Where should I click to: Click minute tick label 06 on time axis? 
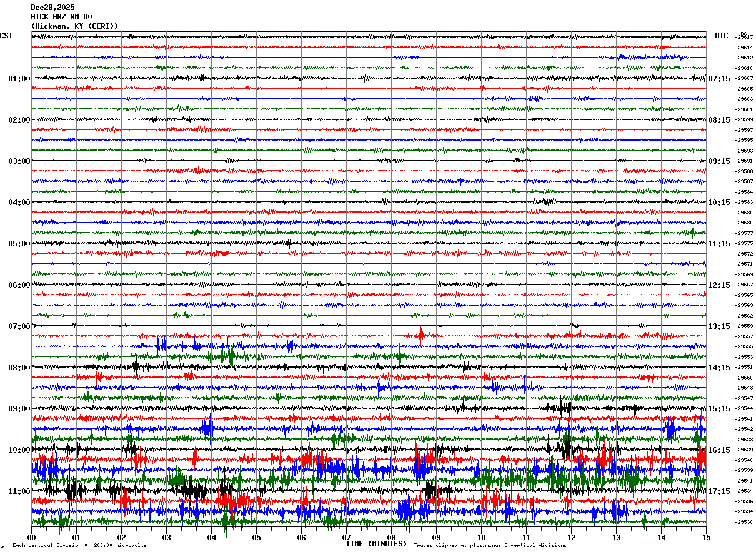[x=301, y=537]
